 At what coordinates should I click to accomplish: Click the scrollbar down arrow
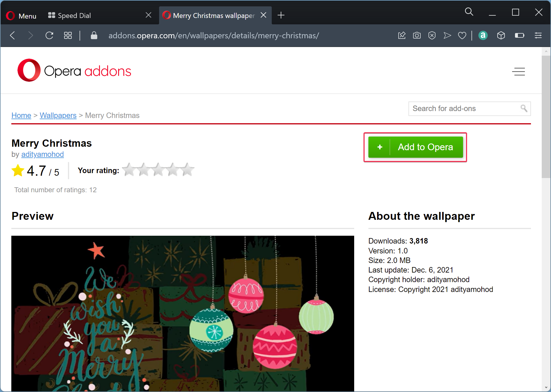546,387
